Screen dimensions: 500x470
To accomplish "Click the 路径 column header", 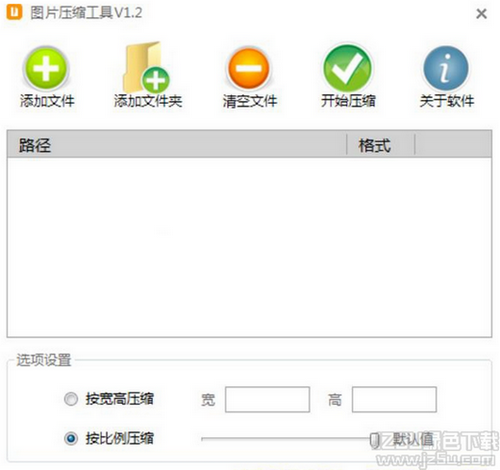I will click(177, 145).
